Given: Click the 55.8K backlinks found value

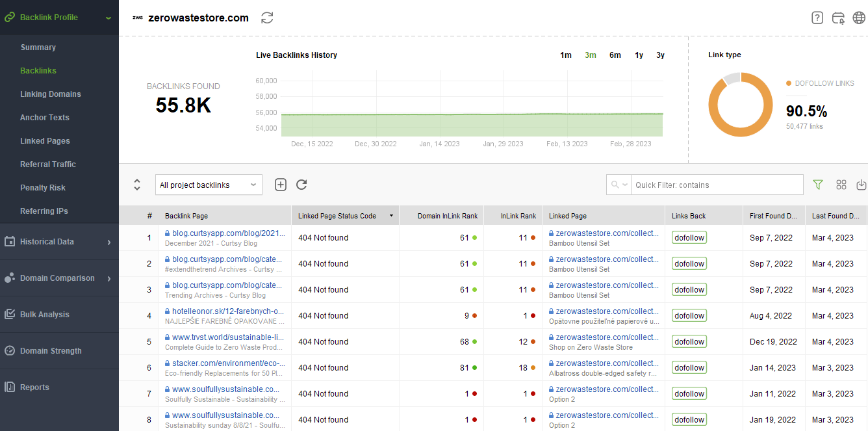Looking at the screenshot, I should click(x=183, y=105).
